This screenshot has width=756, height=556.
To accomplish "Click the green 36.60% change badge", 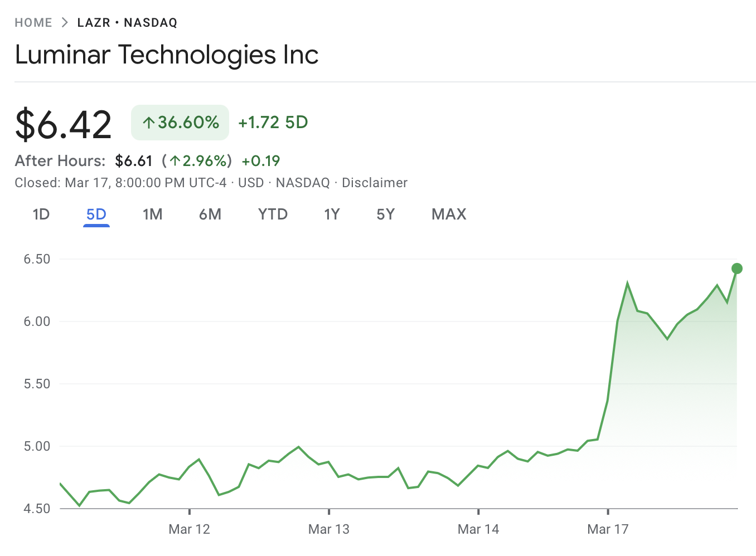I will click(x=180, y=123).
